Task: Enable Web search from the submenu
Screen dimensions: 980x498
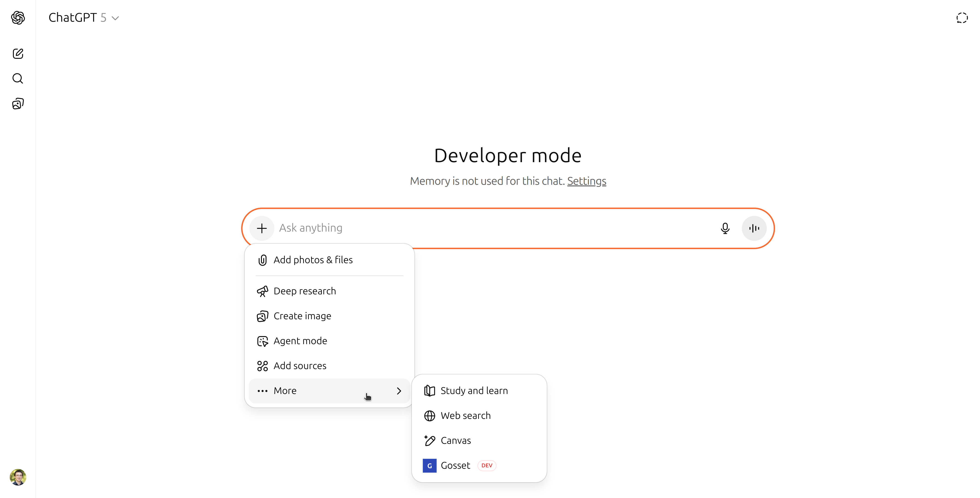Action: point(465,415)
